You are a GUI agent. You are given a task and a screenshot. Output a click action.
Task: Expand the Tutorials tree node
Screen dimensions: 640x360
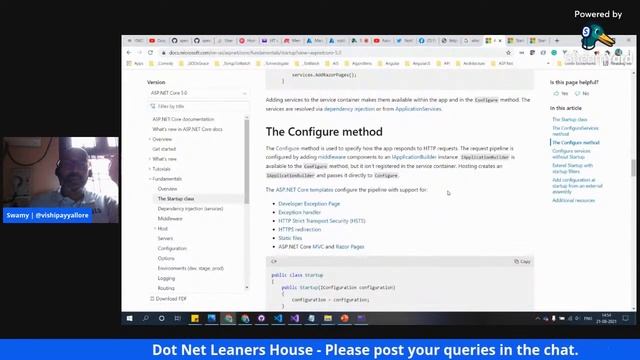click(x=150, y=169)
